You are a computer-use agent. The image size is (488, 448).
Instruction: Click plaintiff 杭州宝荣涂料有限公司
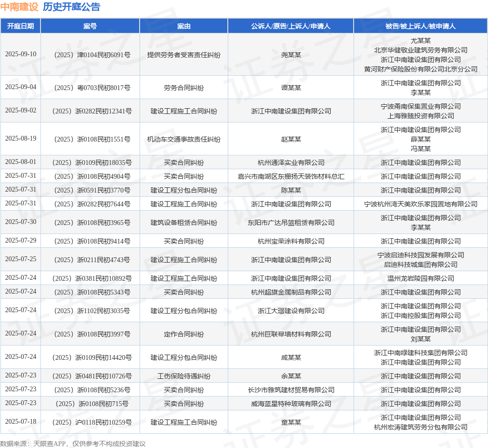tap(291, 241)
